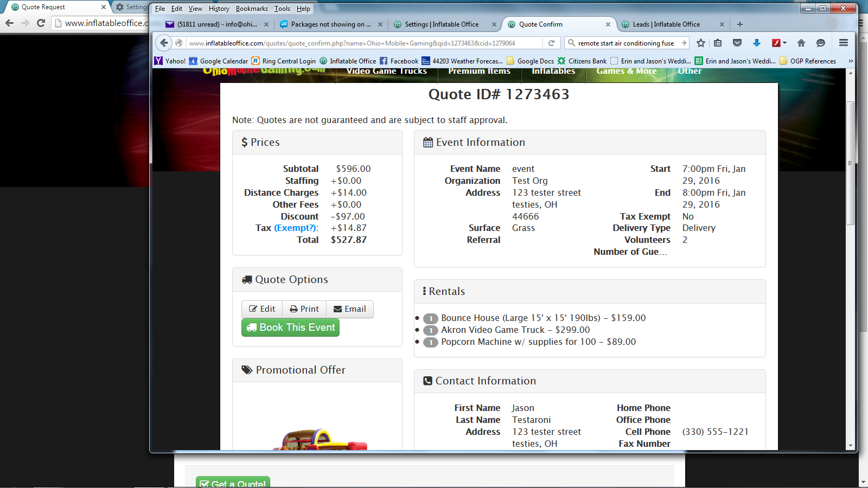Click the Tax Exempt? link

[295, 228]
